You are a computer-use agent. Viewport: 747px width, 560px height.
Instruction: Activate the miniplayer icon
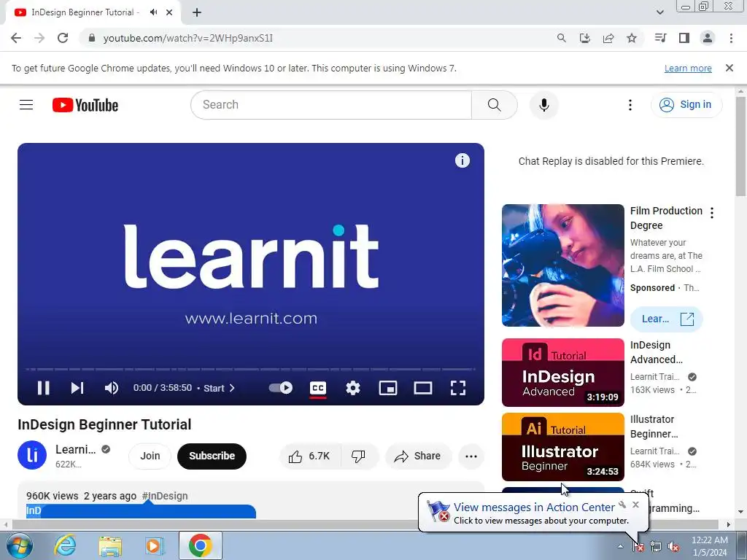(388, 388)
